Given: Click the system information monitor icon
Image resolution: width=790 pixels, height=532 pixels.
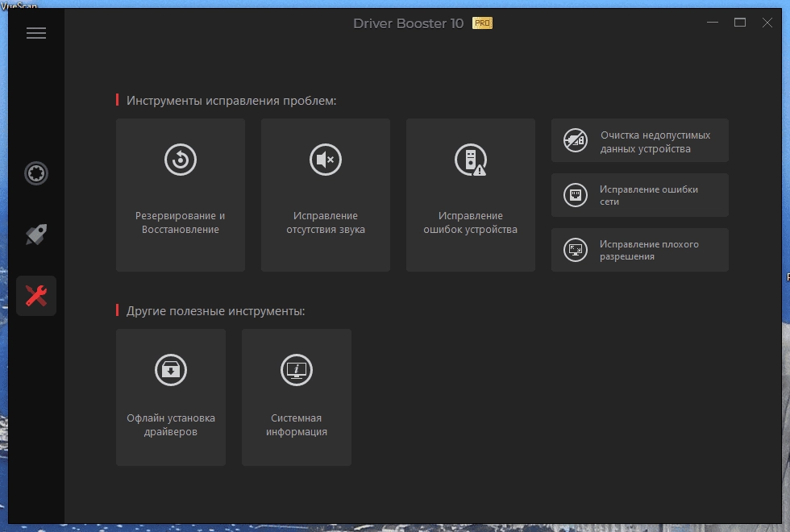Looking at the screenshot, I should 297,370.
